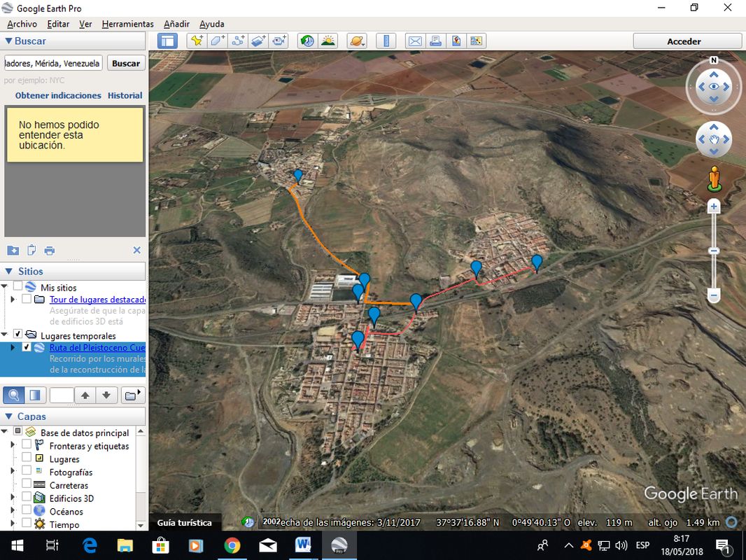Move selected place down arrow
Viewport: 746px width, 560px height.
pos(106,395)
